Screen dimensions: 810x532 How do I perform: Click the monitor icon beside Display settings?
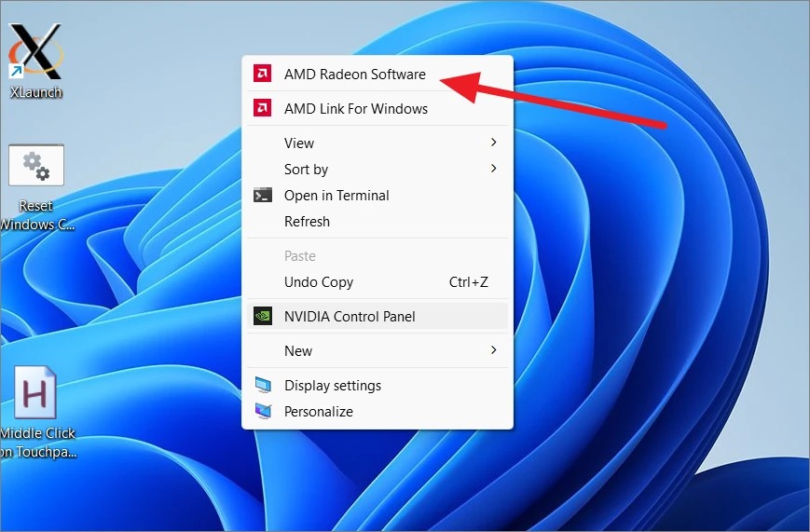(263, 386)
